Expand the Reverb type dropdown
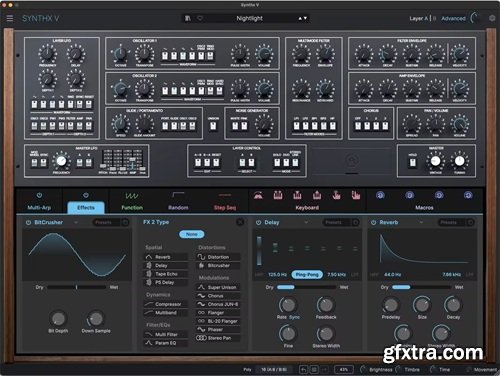This screenshot has width=500, height=376. click(x=421, y=222)
